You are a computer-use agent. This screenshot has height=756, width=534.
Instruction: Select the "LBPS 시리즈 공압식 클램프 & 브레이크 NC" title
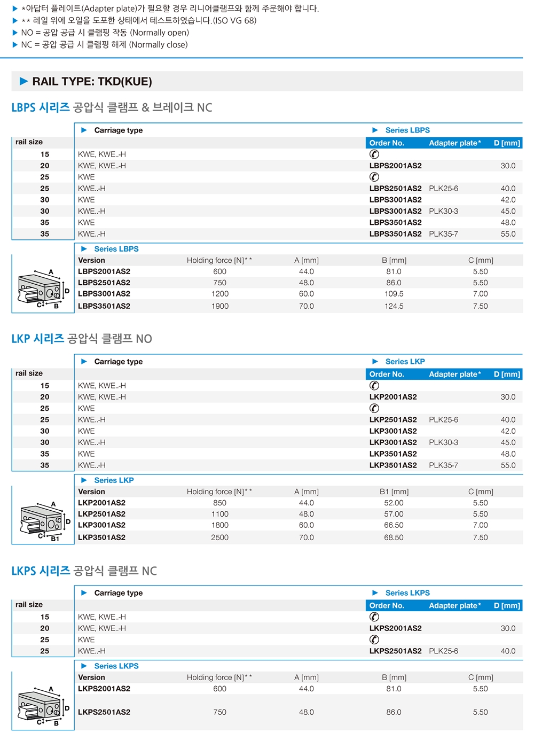[112, 107]
